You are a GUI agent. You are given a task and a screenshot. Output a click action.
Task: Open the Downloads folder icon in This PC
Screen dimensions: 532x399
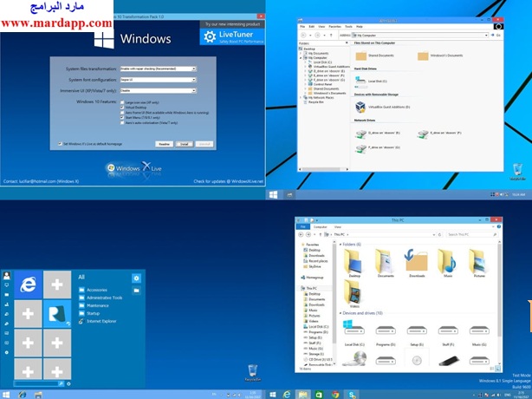417,264
